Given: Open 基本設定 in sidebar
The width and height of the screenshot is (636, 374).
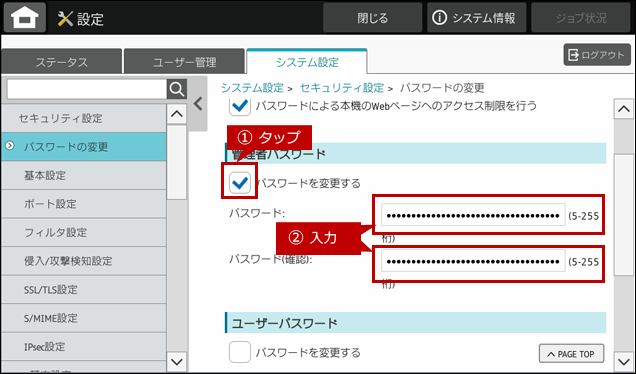Looking at the screenshot, I should click(x=84, y=175).
